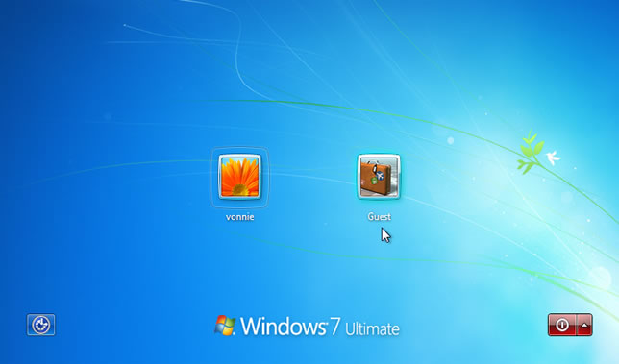Click the flower center on vonnie's picture
Image resolution: width=619 pixels, height=364 pixels.
coord(239,190)
